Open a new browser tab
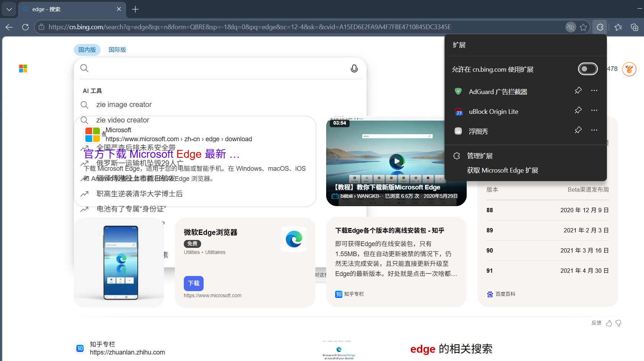This screenshot has width=644, height=361. click(136, 9)
